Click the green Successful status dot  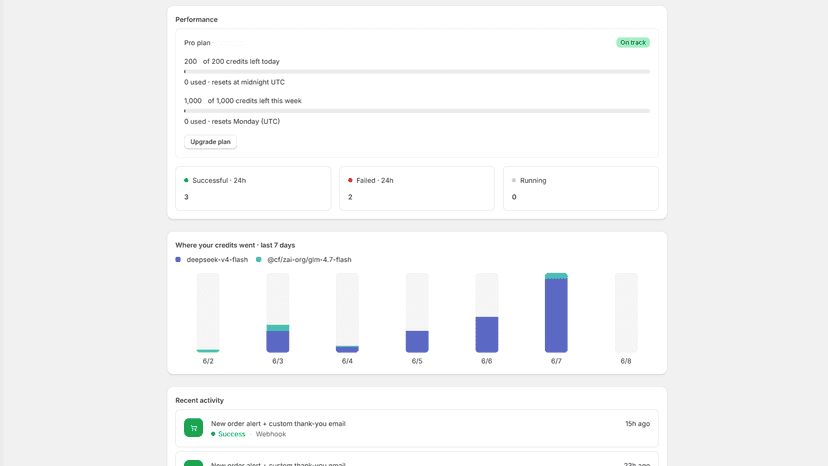[x=186, y=180]
